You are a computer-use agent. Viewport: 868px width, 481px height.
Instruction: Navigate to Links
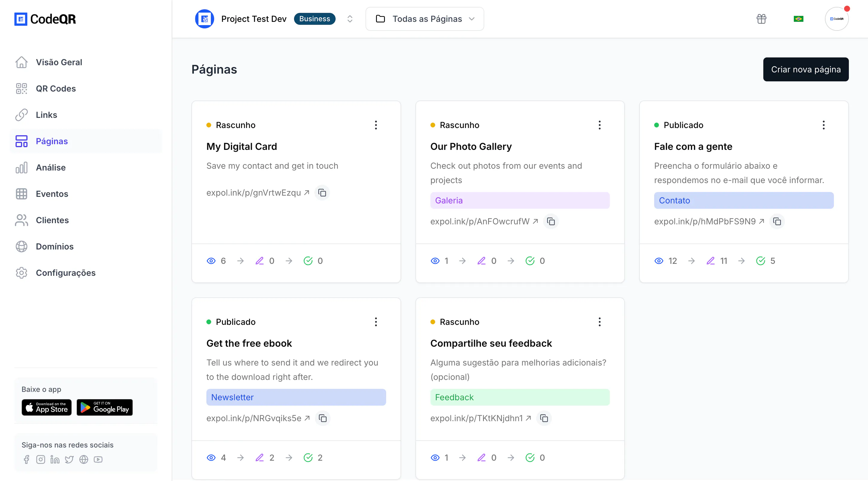coord(86,115)
